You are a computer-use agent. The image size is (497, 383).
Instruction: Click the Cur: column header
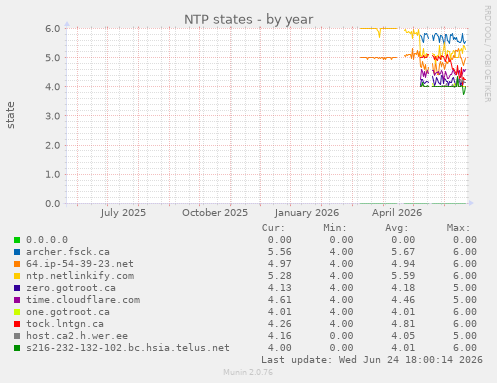[x=273, y=228]
